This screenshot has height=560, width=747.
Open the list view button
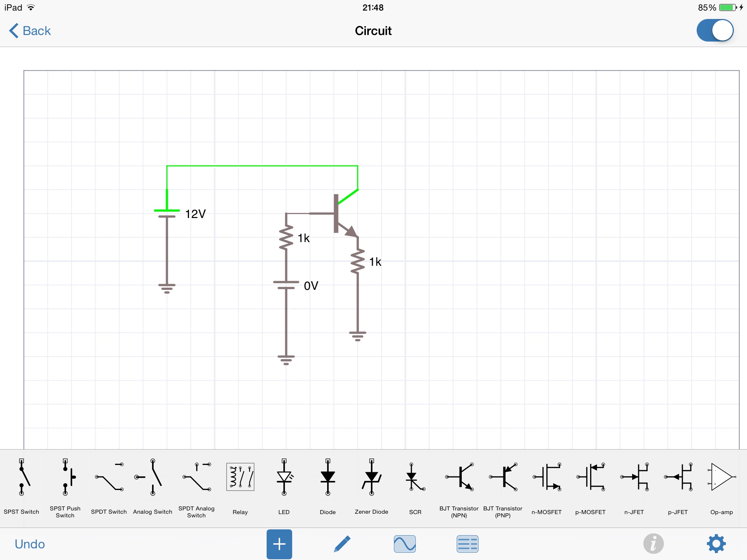pos(467,544)
